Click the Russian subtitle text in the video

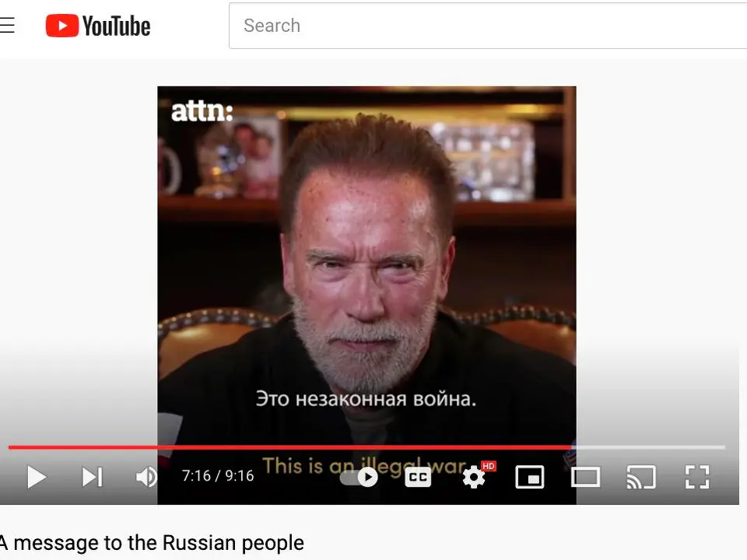366,399
